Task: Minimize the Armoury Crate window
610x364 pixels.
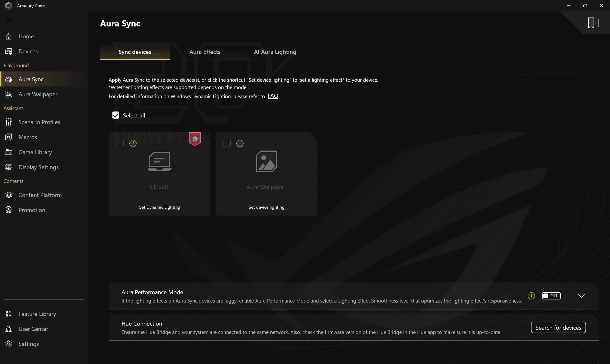Action: click(x=569, y=6)
